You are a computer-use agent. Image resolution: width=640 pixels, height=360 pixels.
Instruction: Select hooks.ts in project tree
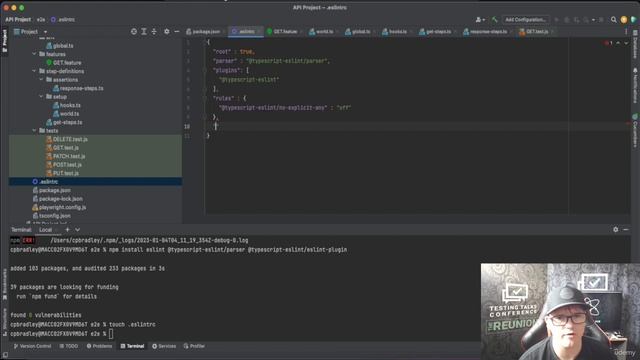[x=67, y=105]
